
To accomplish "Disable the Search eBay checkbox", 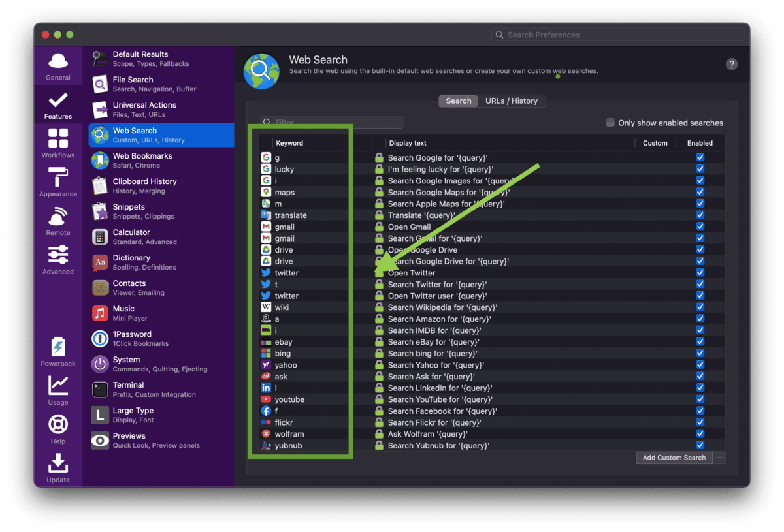I will tap(700, 341).
